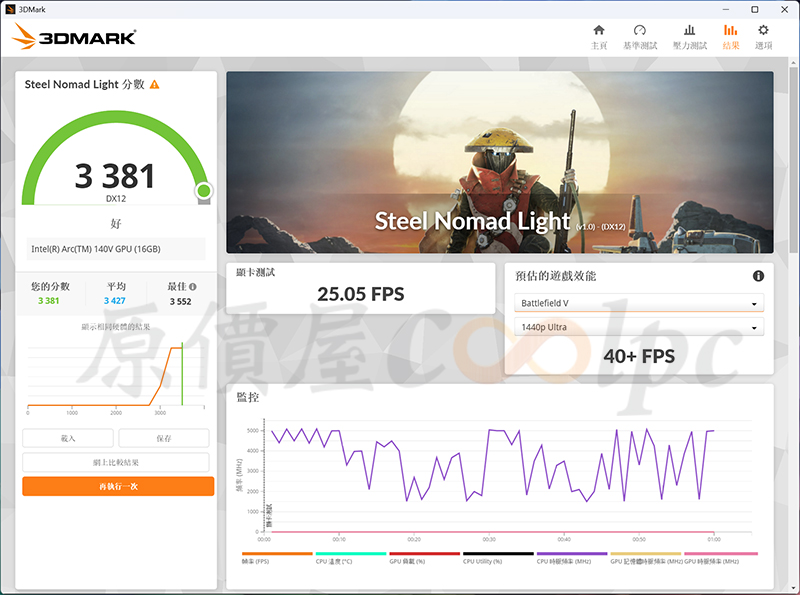
Task: Click the 監控 monitoring heading
Action: (x=248, y=398)
